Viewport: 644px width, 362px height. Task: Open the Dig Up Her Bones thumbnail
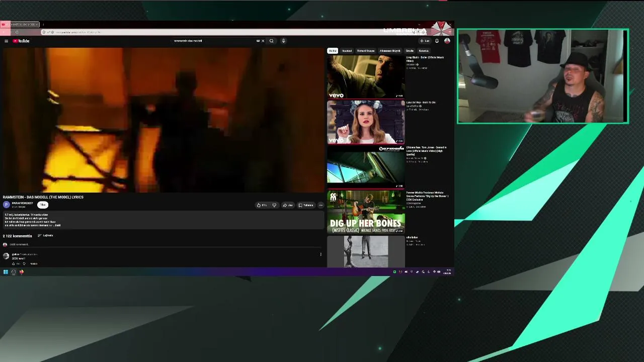coord(366,212)
